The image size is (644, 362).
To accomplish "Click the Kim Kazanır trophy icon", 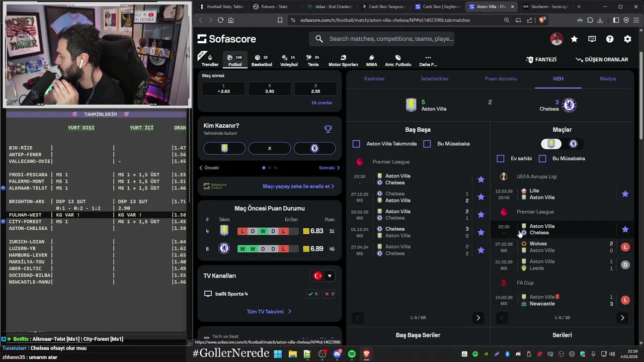I will click(x=328, y=129).
